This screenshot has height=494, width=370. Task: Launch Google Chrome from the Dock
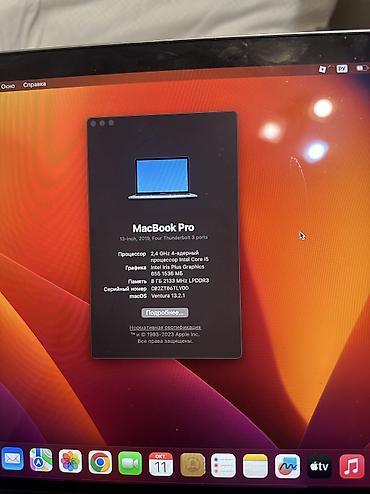coord(100,462)
